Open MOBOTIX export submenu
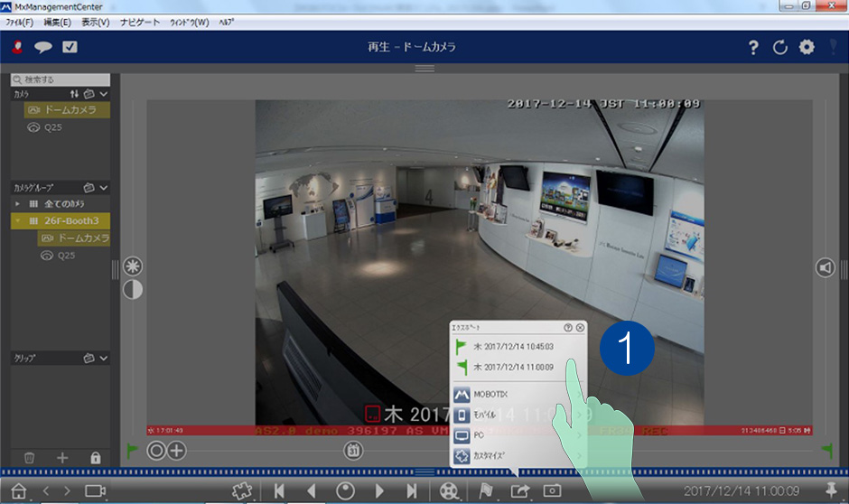Screen dimensions: 849x504 [x=518, y=394]
